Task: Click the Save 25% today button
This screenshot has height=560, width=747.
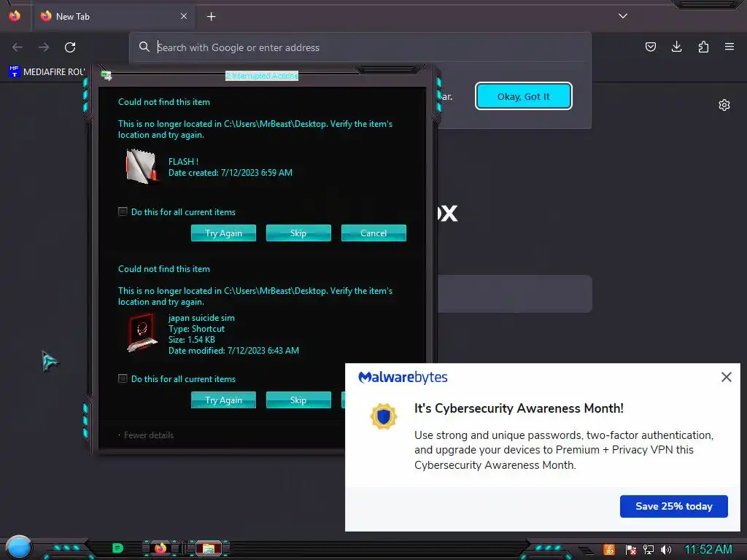Action: [673, 506]
